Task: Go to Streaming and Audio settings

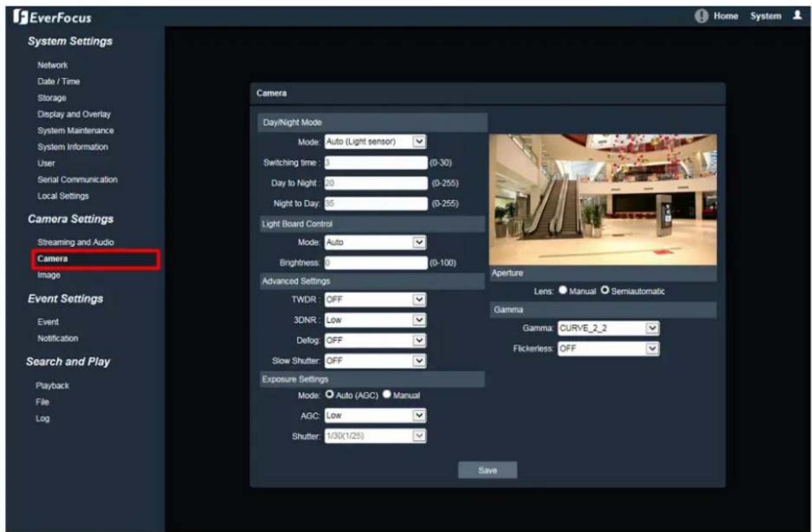Action: (x=76, y=242)
